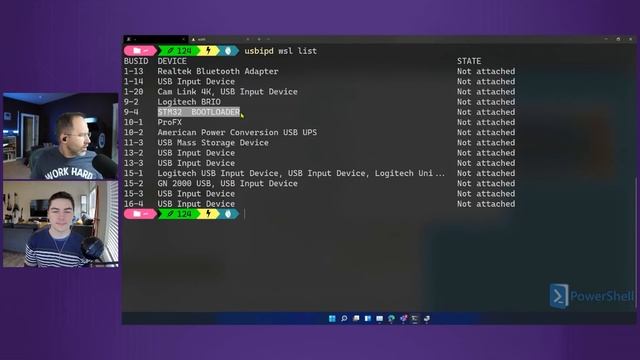Screen dimensions: 640x360
Task: Click 'GN 2000 USB, USB Input Device' entry
Action: (x=227, y=184)
